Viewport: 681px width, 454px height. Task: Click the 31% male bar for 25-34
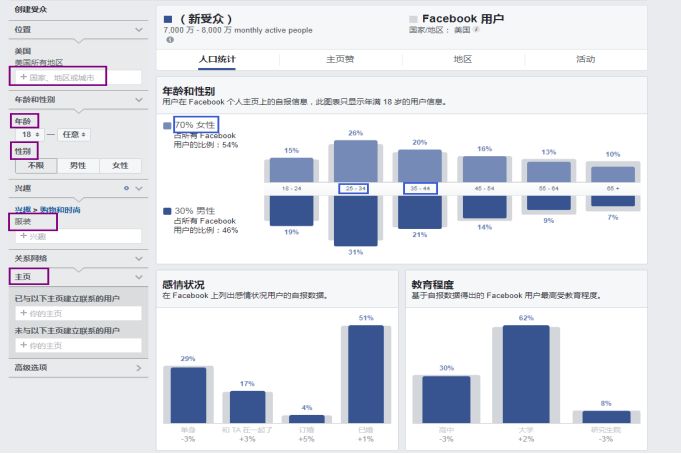356,221
